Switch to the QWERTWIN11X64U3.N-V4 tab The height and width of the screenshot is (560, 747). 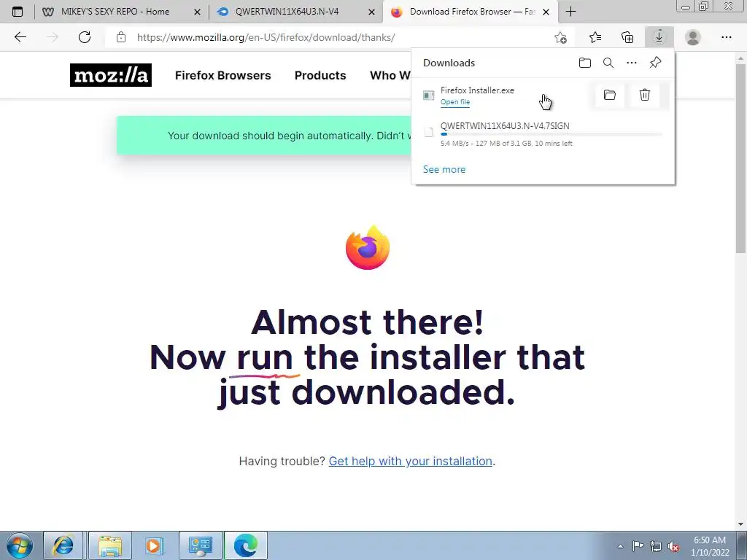(287, 12)
